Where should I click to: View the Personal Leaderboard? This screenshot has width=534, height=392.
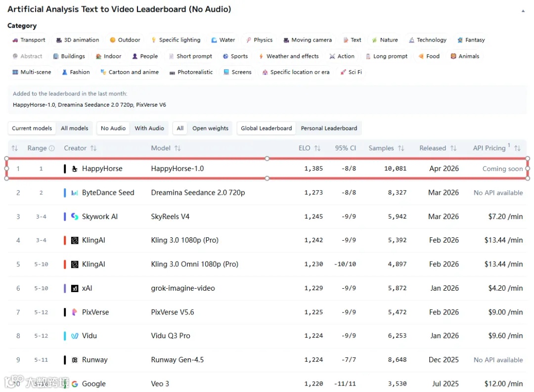[329, 129]
